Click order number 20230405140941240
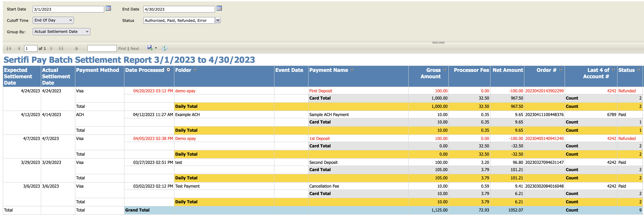The height and width of the screenshot is (216, 644). 544,139
